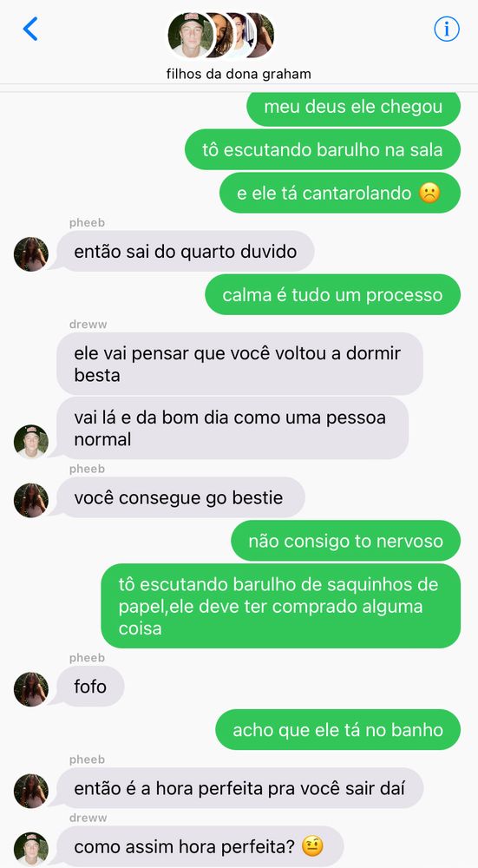Select the 'ele vai pensar que você voltou' message

(239, 364)
